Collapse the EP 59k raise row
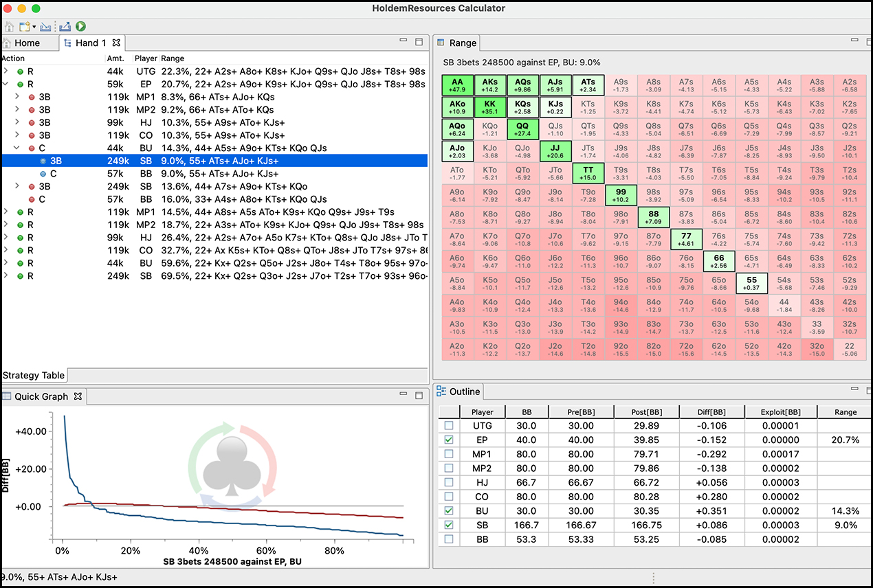The height and width of the screenshot is (588, 873). click(6, 84)
